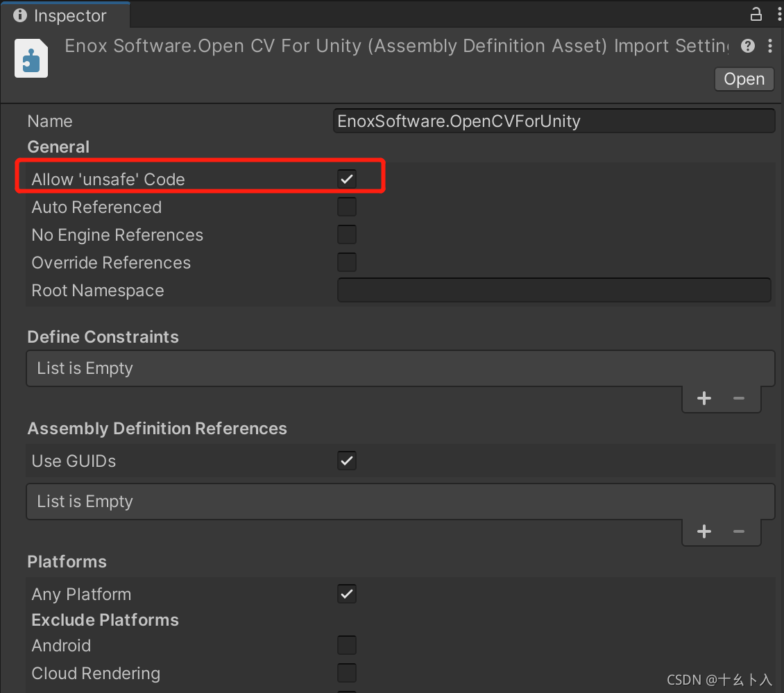Exclude the Android platform
This screenshot has height=693, width=784.
pyautogui.click(x=347, y=645)
